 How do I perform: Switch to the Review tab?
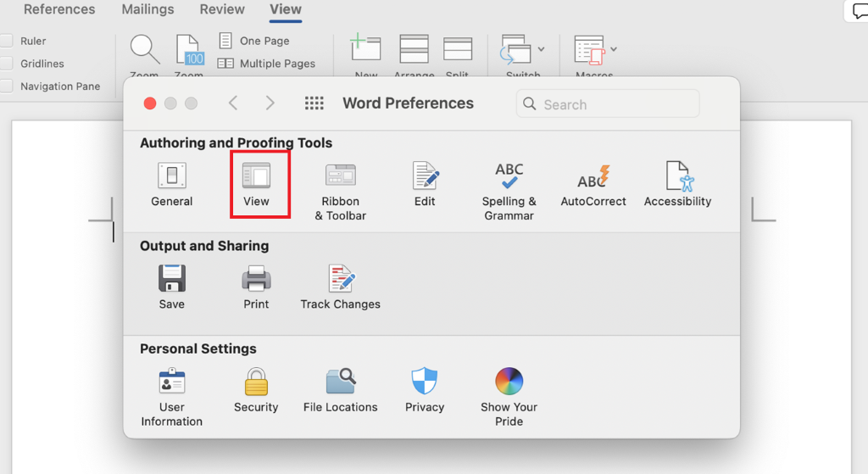pos(222,9)
